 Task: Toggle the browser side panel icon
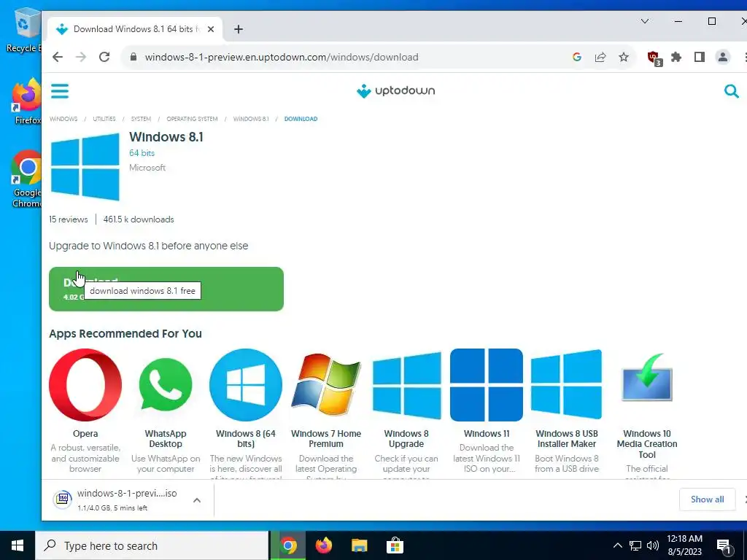click(700, 57)
